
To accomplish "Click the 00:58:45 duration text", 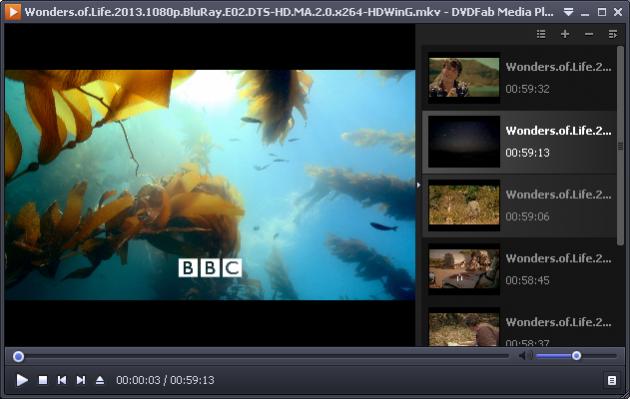I will pyautogui.click(x=527, y=280).
